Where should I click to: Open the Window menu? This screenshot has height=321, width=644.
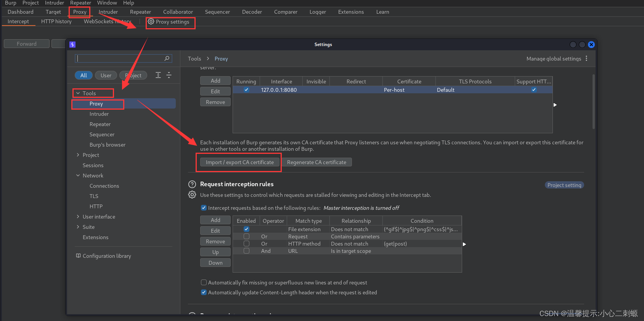107,3
